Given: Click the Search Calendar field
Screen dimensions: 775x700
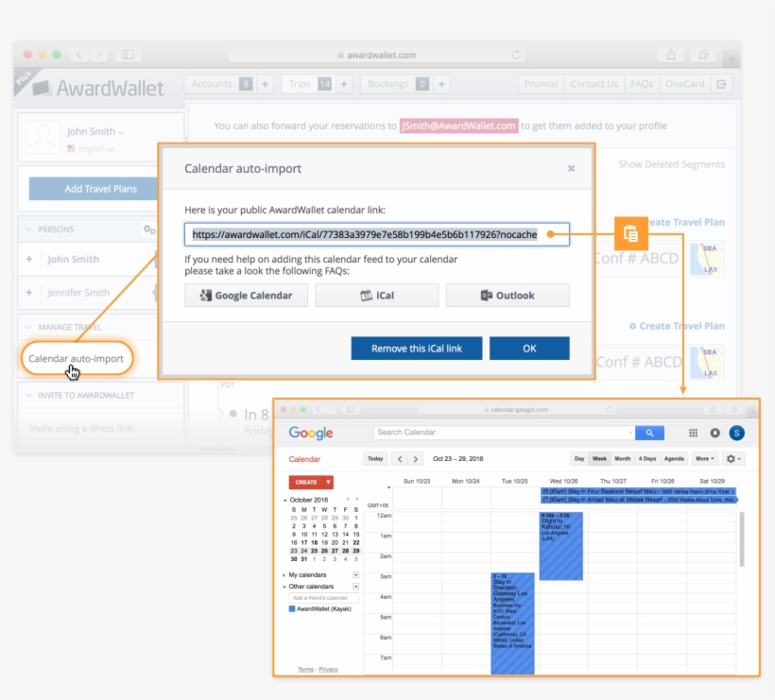Looking at the screenshot, I should (504, 433).
